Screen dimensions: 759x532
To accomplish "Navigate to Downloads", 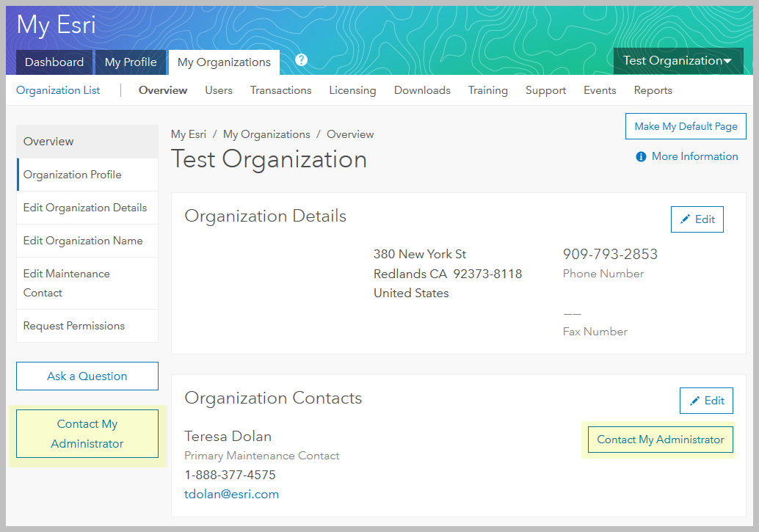I will (422, 90).
